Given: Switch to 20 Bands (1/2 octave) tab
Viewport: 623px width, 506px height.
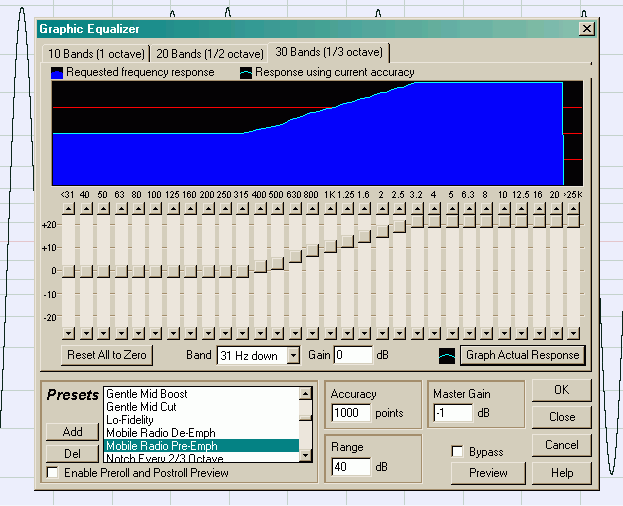Looking at the screenshot, I should (209, 54).
